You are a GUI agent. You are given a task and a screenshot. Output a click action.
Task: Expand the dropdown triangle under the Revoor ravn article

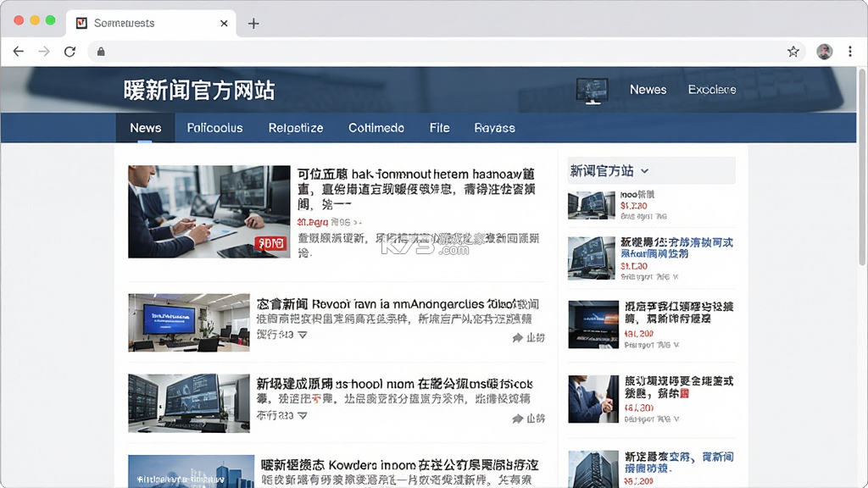click(x=303, y=335)
